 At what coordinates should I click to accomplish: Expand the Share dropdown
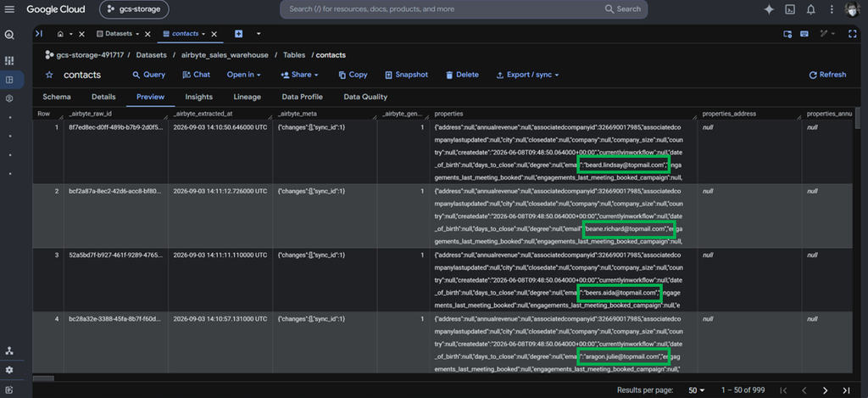click(299, 75)
